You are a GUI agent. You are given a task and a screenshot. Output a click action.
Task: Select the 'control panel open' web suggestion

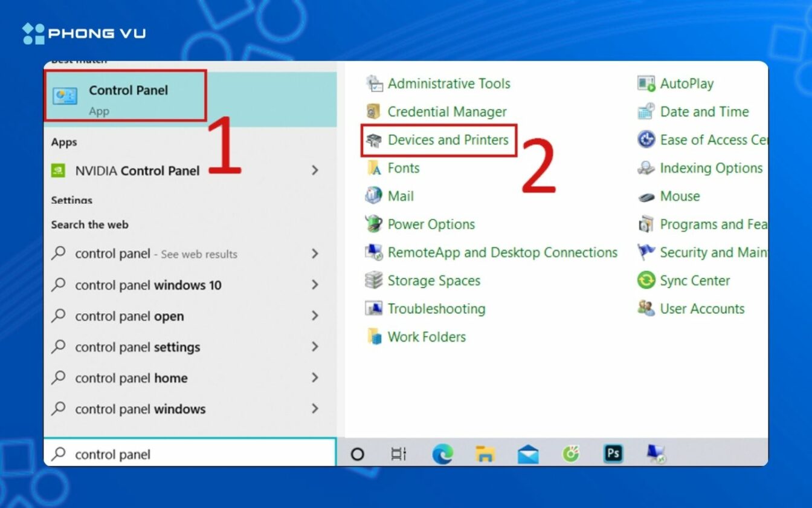(x=190, y=316)
